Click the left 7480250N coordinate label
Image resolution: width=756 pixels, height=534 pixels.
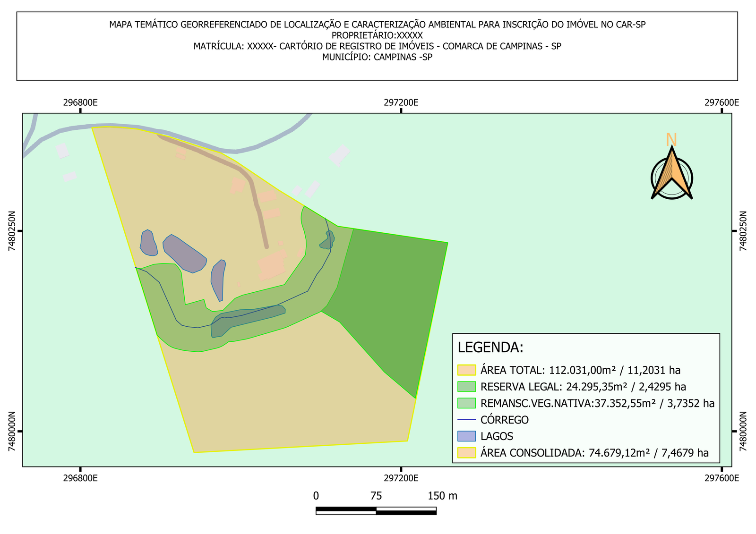tap(12, 231)
